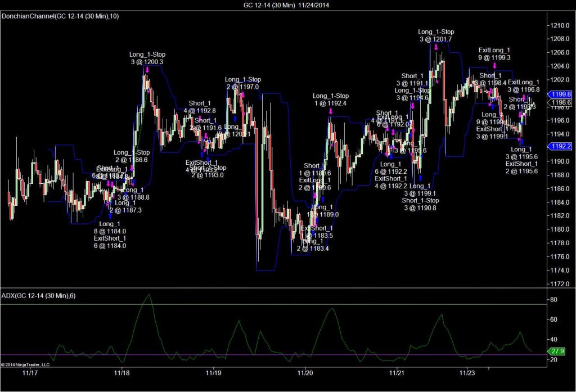Select the 1180.0 price axis label
This screenshot has height=392, width=576.
click(560, 229)
